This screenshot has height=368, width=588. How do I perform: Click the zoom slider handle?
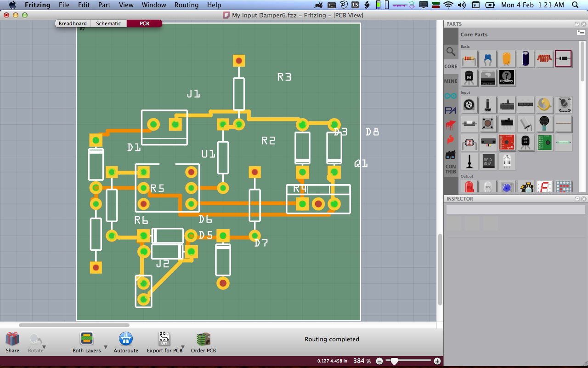click(x=394, y=361)
